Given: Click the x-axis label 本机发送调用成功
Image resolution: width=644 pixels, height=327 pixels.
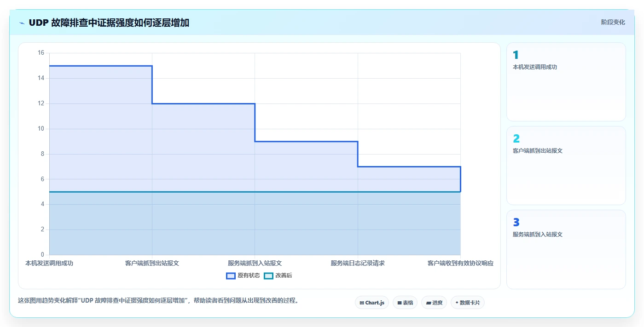Looking at the screenshot, I should coord(49,264).
